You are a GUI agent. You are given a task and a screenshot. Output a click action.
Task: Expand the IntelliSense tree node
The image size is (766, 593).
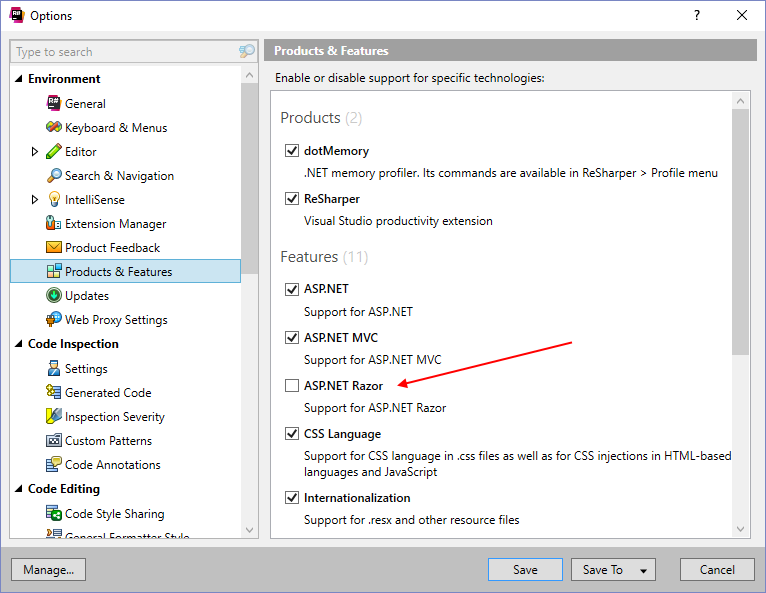(35, 199)
